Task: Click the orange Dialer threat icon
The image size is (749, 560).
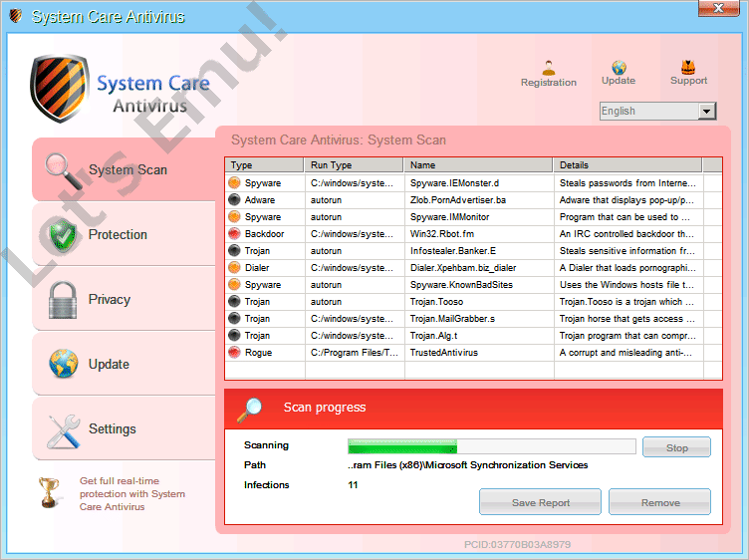Action: tap(234, 268)
